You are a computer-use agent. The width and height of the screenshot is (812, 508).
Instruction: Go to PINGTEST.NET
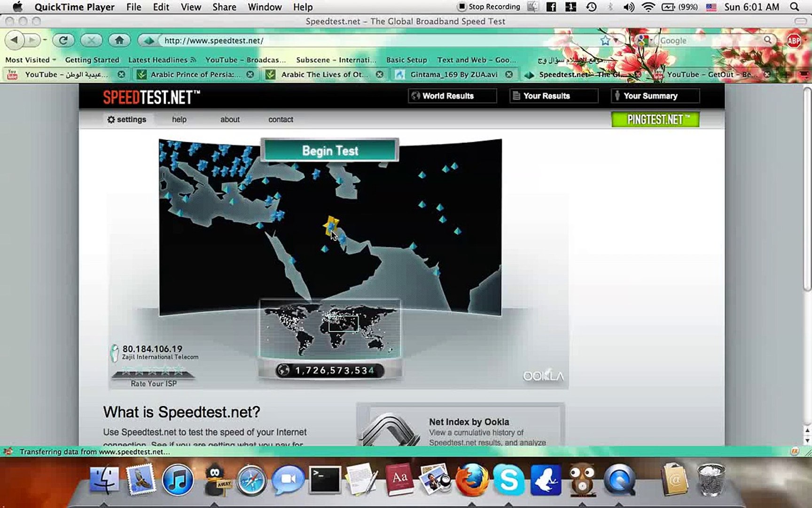pyautogui.click(x=655, y=119)
